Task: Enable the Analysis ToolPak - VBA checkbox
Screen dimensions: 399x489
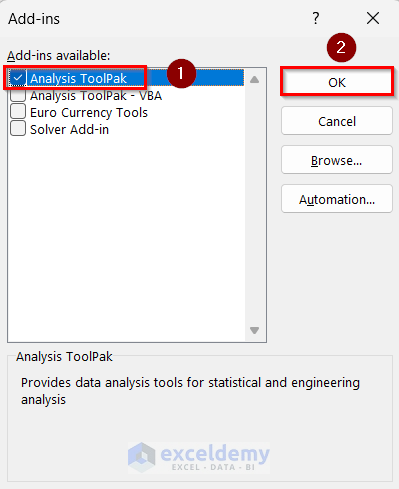Action: coord(18,95)
